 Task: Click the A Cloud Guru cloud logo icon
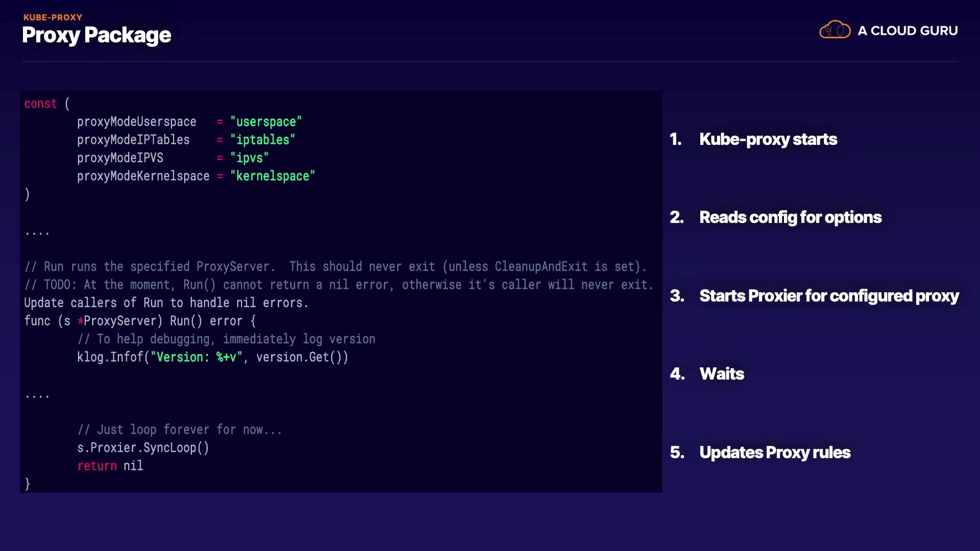(835, 30)
